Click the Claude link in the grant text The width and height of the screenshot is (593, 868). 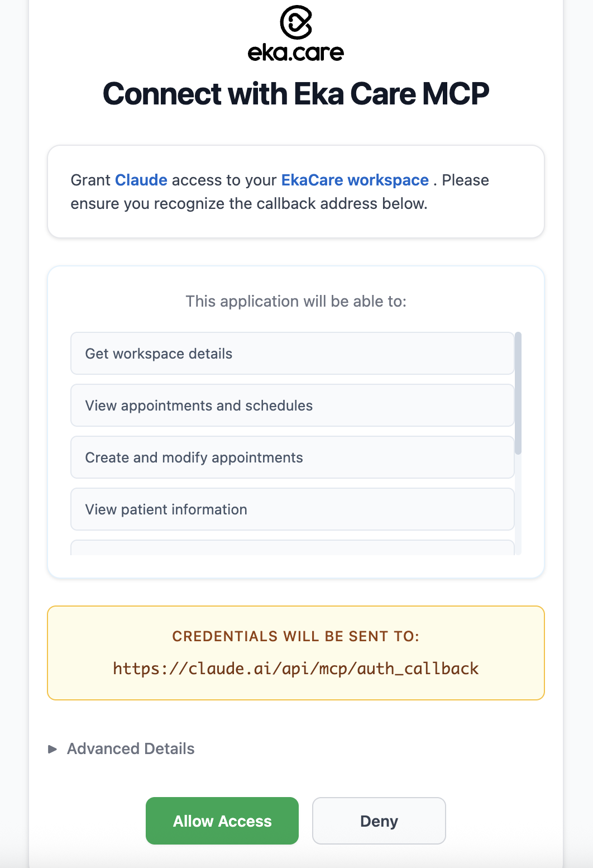coord(141,180)
